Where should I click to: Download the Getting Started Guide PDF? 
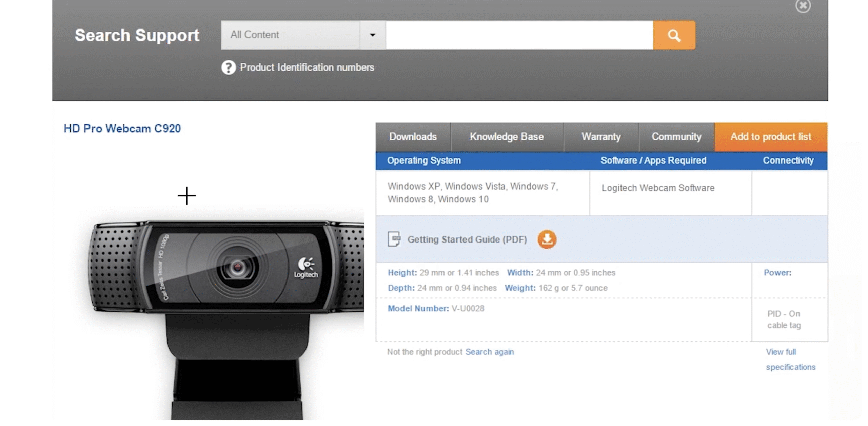(x=547, y=239)
